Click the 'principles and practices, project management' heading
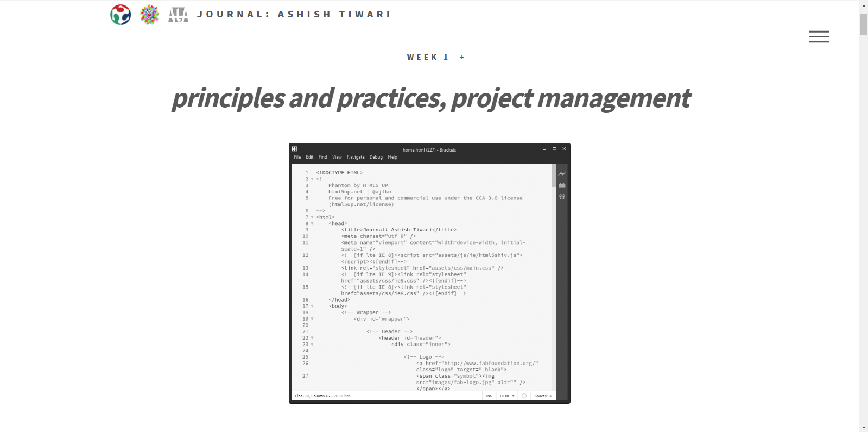Screen dimensions: 868x432 click(x=431, y=98)
